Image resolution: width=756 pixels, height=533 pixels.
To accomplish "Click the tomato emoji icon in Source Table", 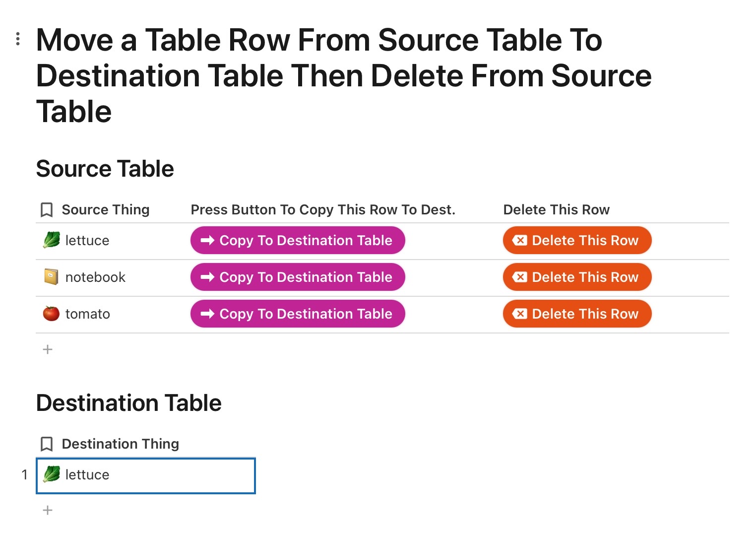I will pyautogui.click(x=51, y=314).
